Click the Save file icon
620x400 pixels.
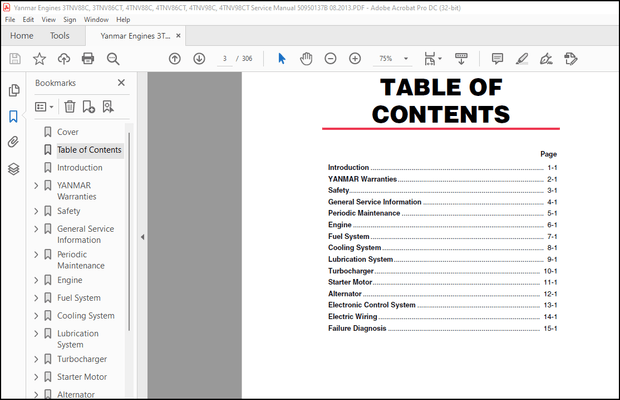pos(15,59)
